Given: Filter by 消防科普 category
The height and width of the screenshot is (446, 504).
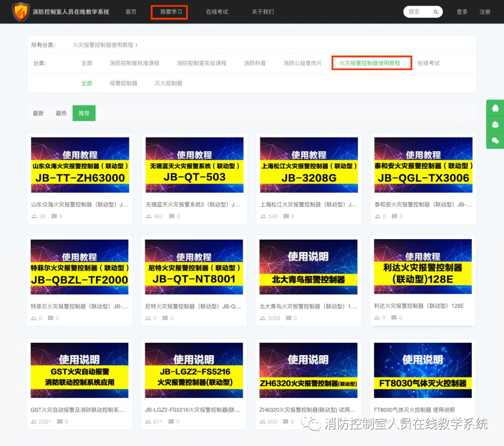Looking at the screenshot, I should pos(255,63).
